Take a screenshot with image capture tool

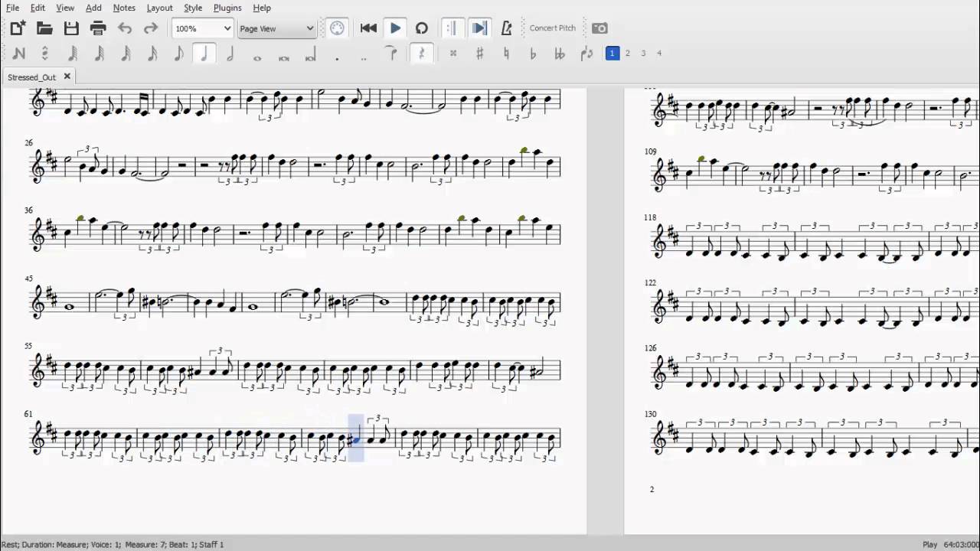pyautogui.click(x=599, y=28)
